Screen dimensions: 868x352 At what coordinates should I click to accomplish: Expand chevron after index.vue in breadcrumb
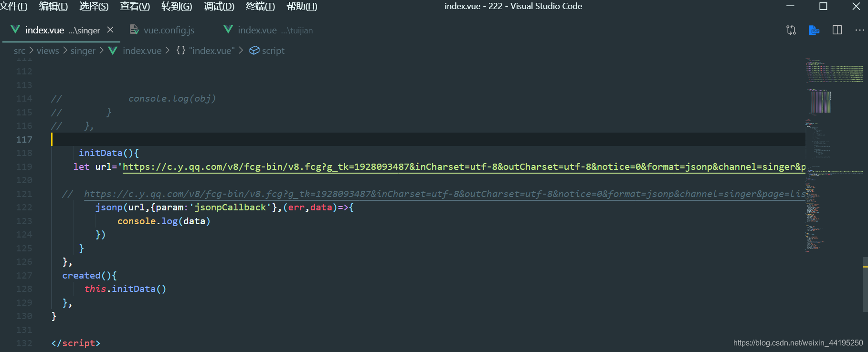[x=168, y=50]
